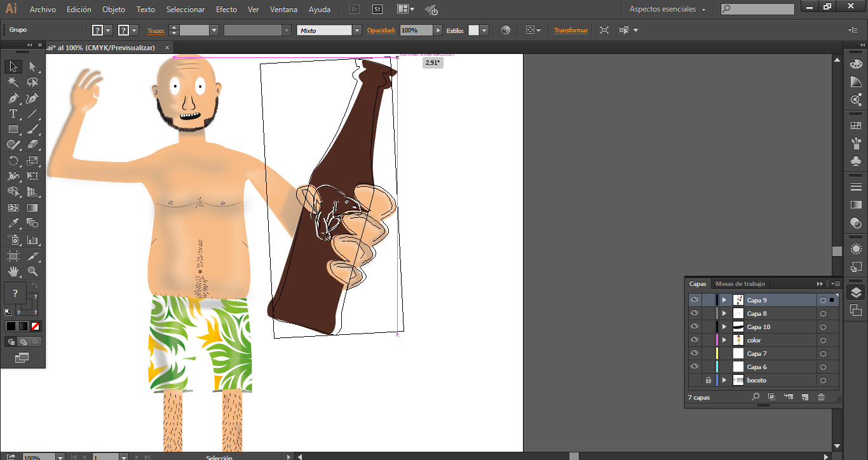Click the Trazo label link
Viewport: 868px width, 460px height.
pos(156,30)
